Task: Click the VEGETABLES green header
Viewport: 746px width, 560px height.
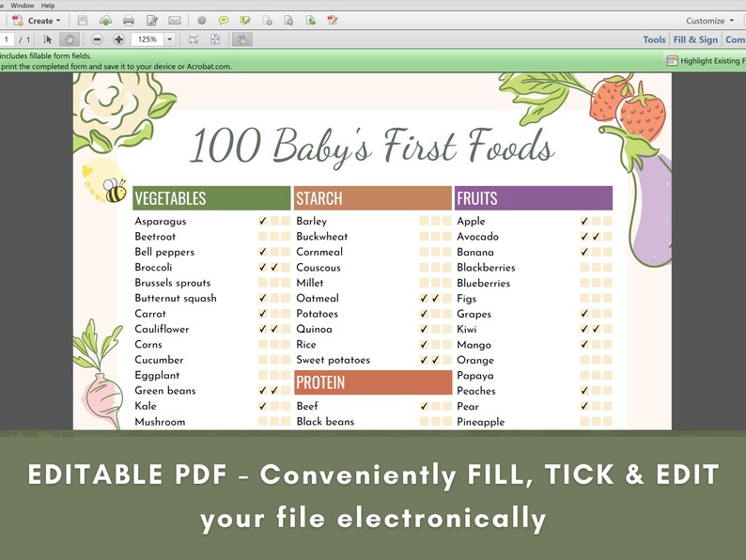Action: (x=211, y=198)
